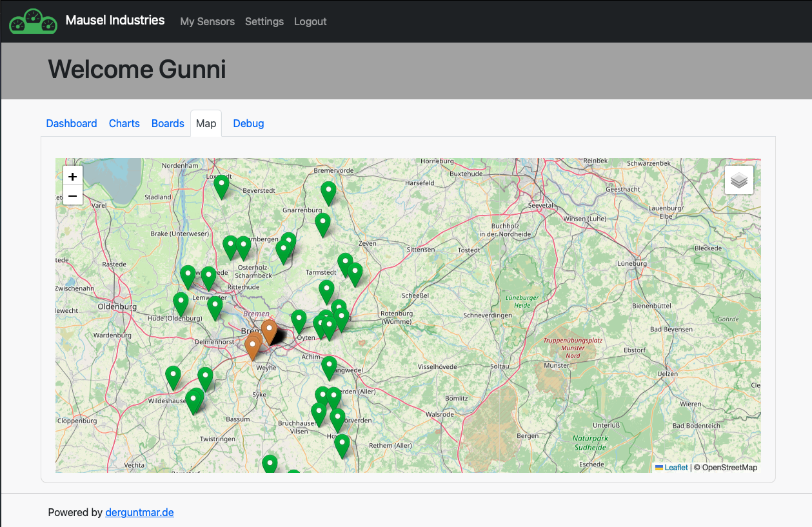Screen dimensions: 812x527
Task: Click the zoom out minus button
Action: point(72,195)
